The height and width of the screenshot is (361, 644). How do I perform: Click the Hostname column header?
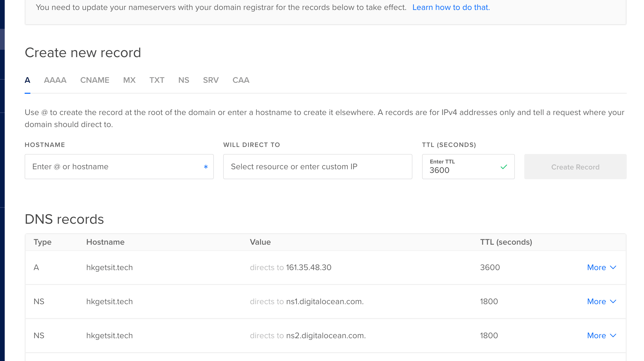point(105,242)
